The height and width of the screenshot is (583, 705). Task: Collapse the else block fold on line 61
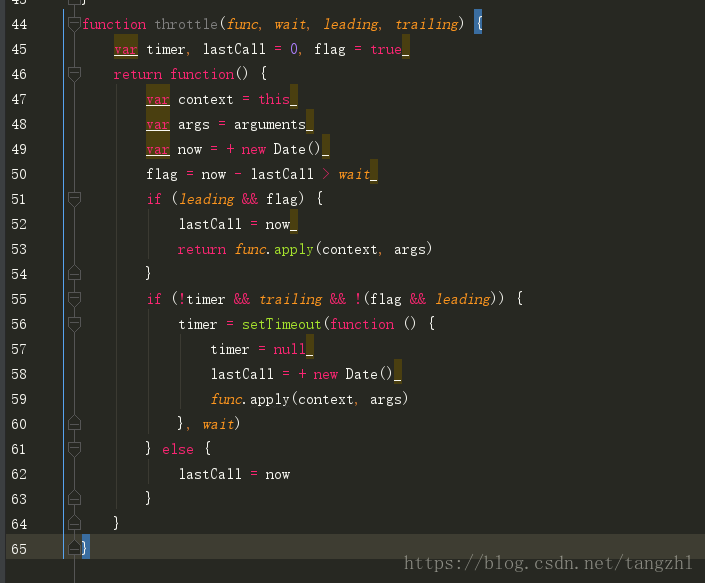pos(74,449)
